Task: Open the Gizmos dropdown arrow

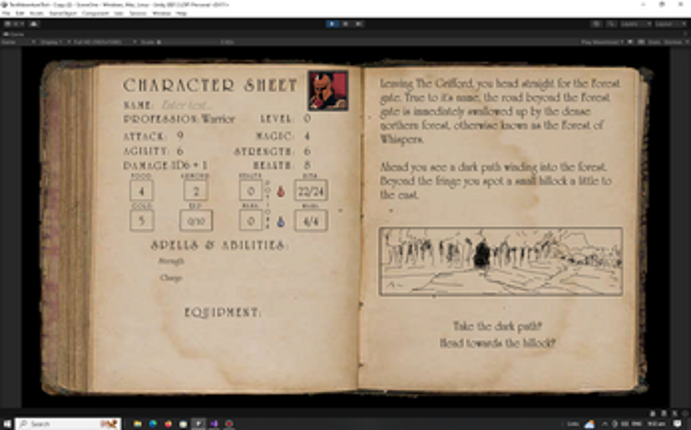Action: [687, 42]
